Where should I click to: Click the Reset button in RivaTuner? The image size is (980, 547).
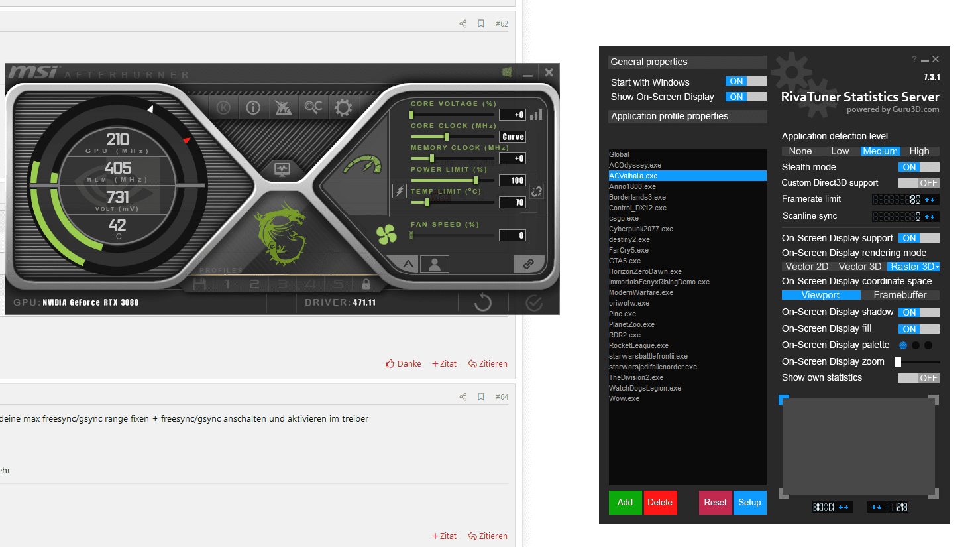715,502
